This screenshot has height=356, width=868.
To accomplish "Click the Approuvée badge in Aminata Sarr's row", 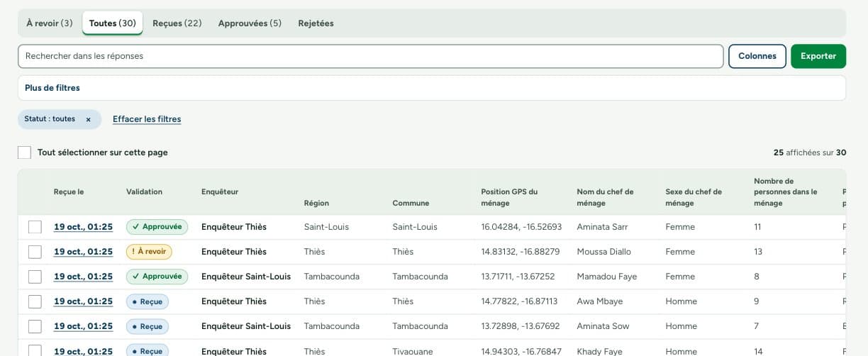I will 157,227.
